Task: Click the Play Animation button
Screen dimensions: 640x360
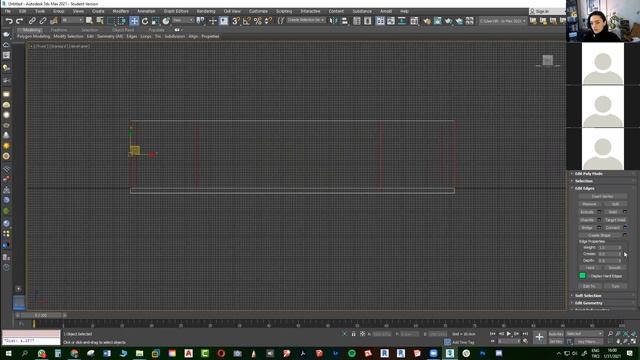Action: click(509, 334)
